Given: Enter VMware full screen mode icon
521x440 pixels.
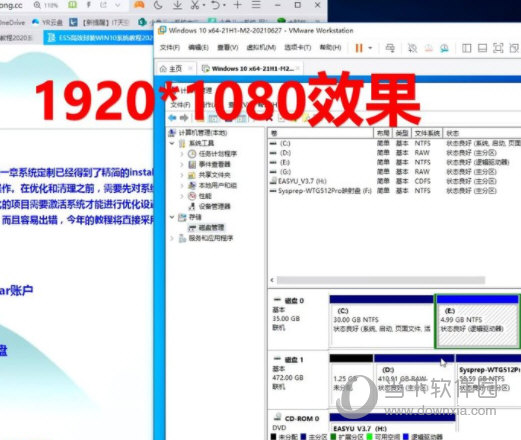Looking at the screenshot, I should pos(498,48).
